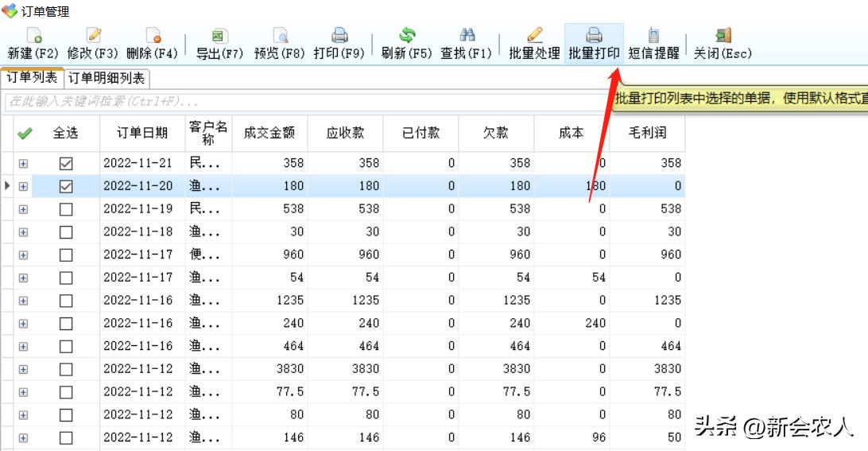
Task: Sort by the 客户名称 column header
Action: pyautogui.click(x=208, y=133)
